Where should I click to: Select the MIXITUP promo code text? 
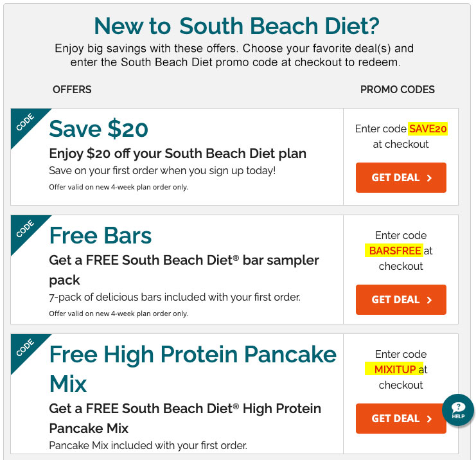coord(394,369)
